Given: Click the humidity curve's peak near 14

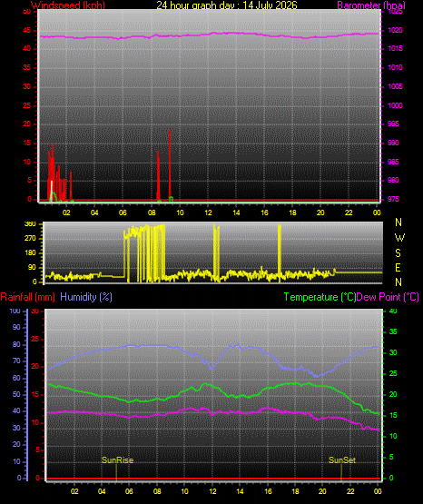Looking at the screenshot, I should point(238,344).
